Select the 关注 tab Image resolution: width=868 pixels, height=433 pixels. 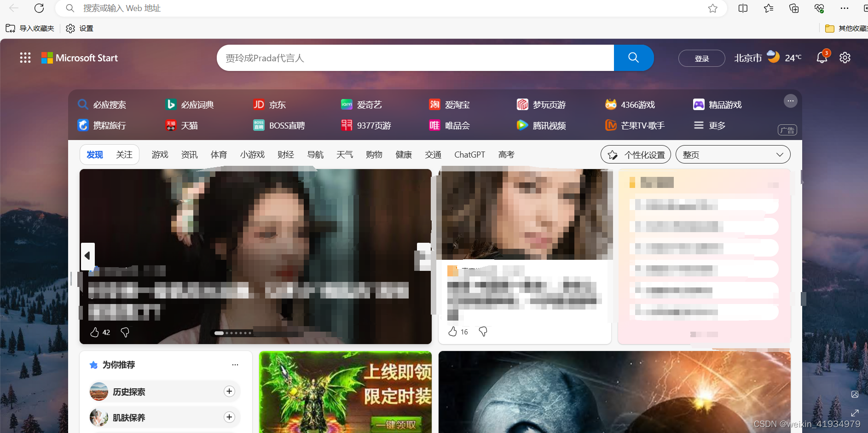pyautogui.click(x=124, y=155)
